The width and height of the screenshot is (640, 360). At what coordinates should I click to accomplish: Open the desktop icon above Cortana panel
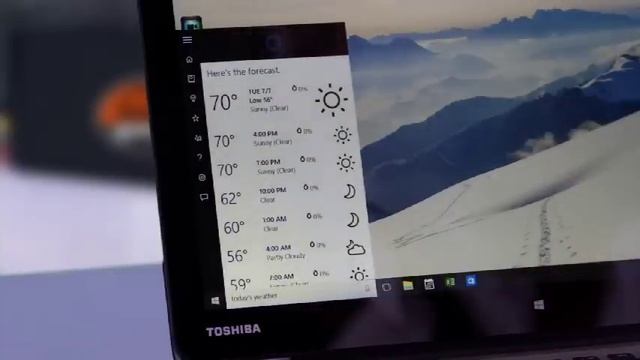tap(191, 23)
